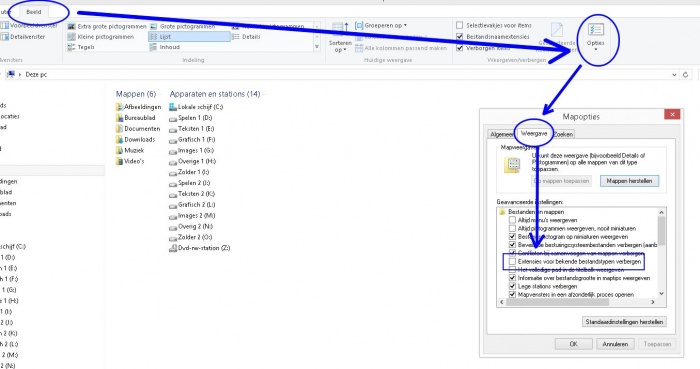700x369 pixels.
Task: Open the Downloads folder icon
Action: pyautogui.click(x=119, y=140)
